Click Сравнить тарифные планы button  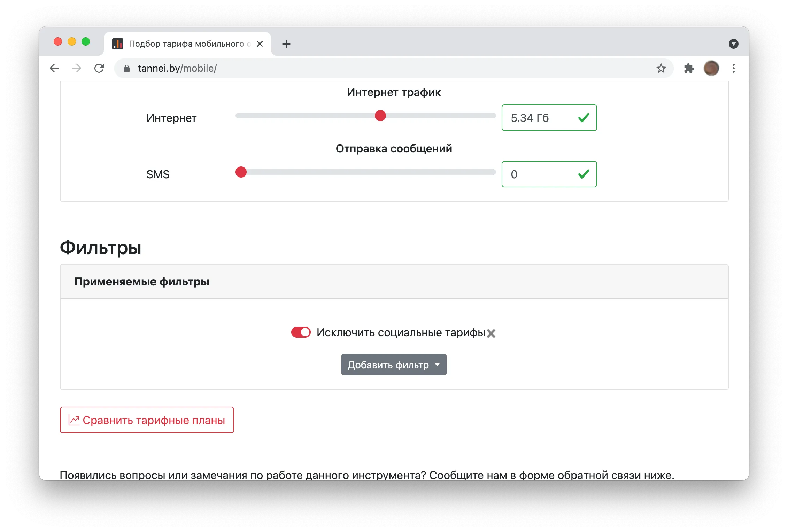(x=147, y=420)
